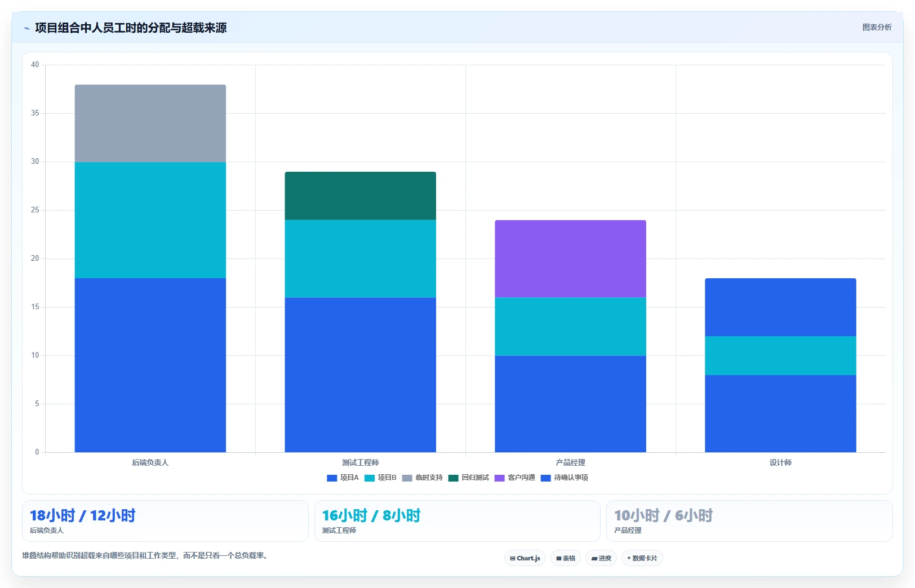Click the y-axis value 5

point(37,404)
